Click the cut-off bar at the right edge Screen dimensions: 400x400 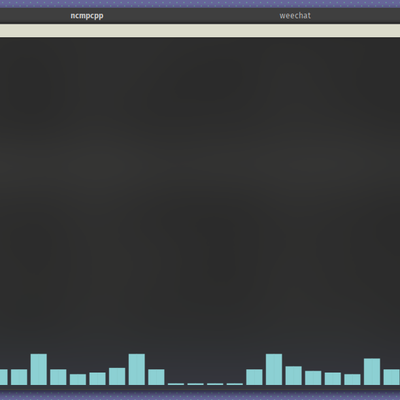[x=392, y=377]
